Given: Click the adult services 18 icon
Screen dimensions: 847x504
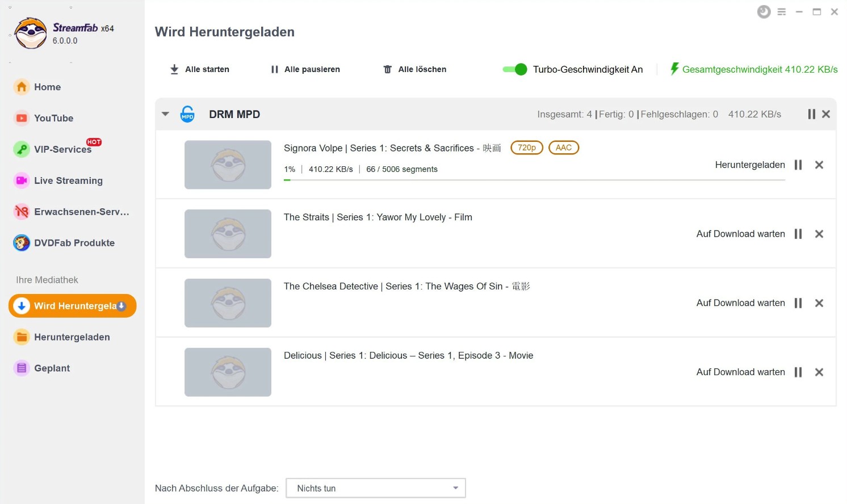Looking at the screenshot, I should click(22, 212).
